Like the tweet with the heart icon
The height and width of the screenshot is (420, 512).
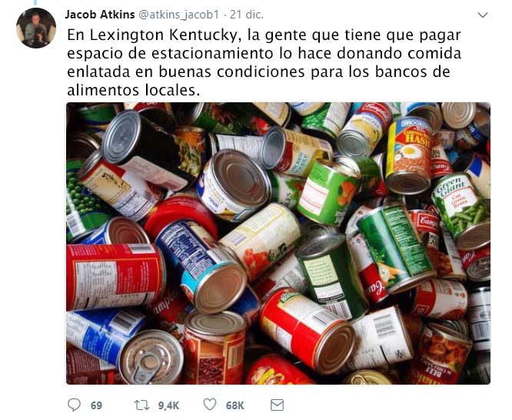point(210,405)
